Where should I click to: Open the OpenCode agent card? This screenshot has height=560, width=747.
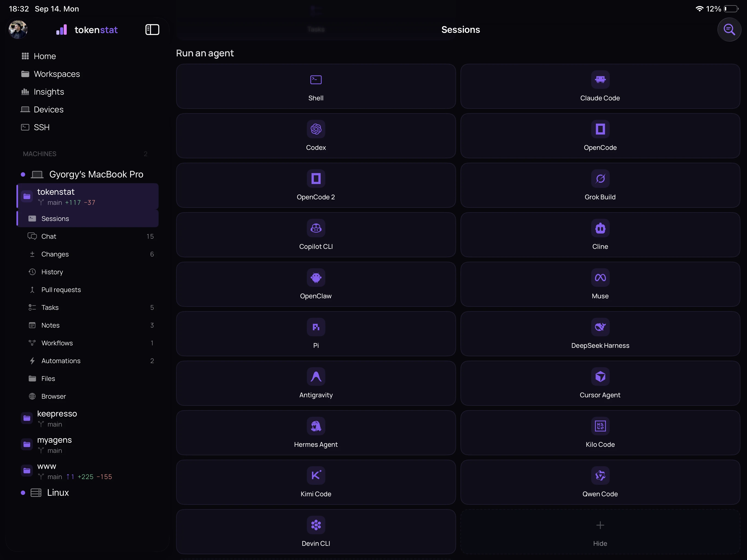(x=600, y=136)
